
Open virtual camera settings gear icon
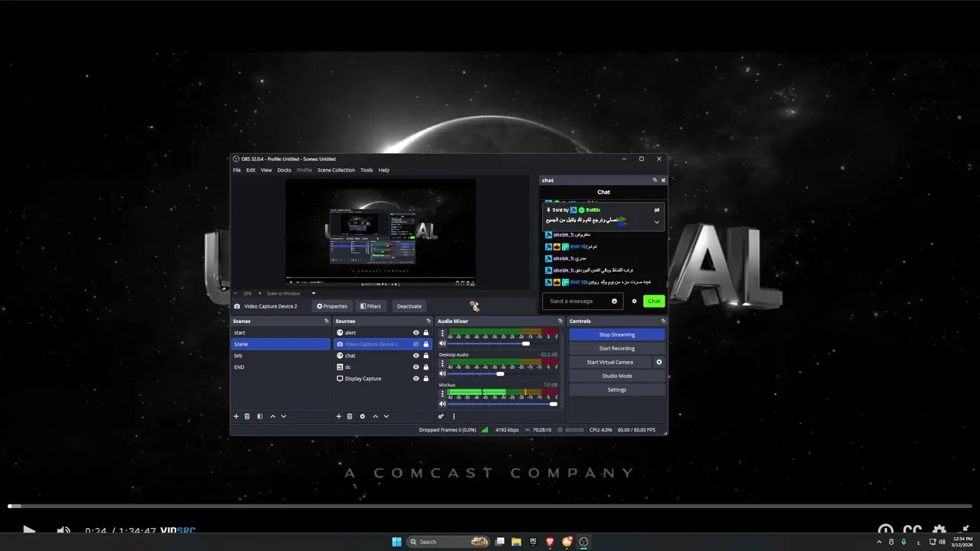[x=658, y=362]
